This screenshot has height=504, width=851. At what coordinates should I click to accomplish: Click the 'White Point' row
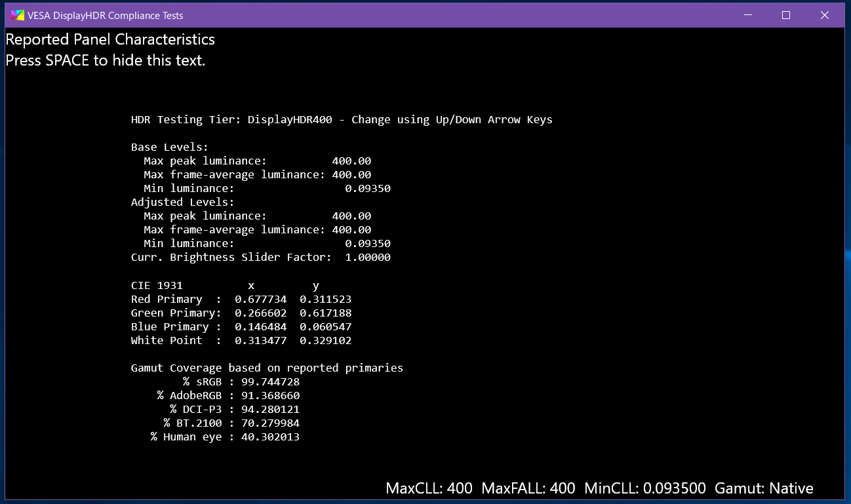click(241, 341)
